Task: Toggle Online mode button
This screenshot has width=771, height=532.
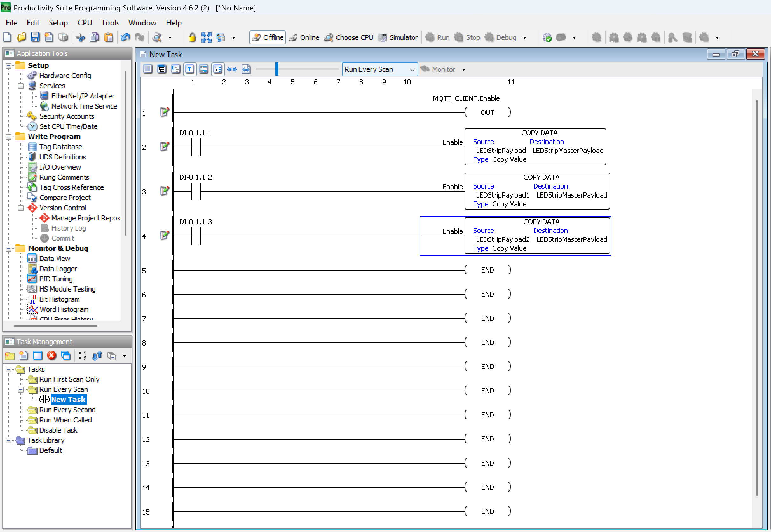Action: 304,37
